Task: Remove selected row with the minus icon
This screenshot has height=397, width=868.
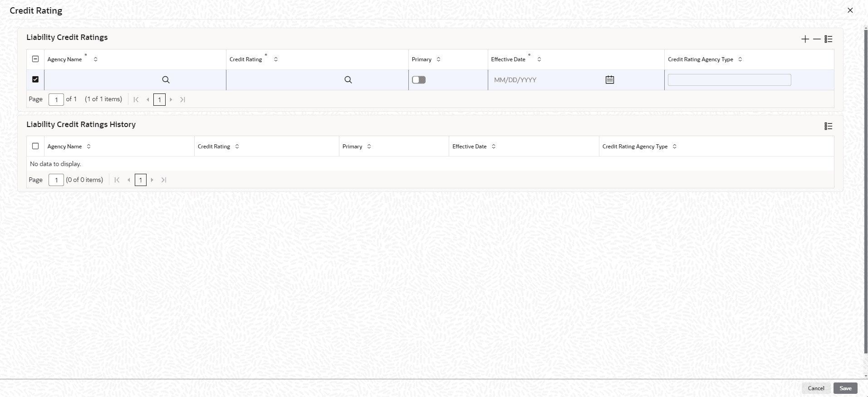Action: pos(817,39)
